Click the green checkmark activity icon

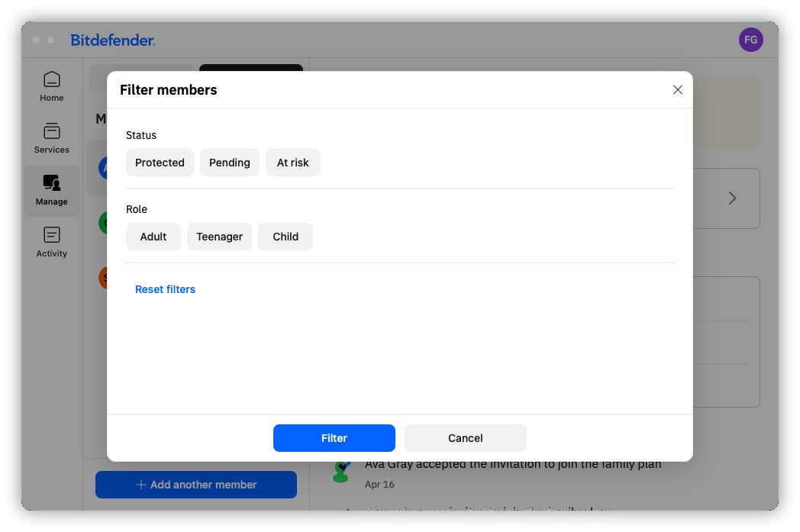[341, 472]
